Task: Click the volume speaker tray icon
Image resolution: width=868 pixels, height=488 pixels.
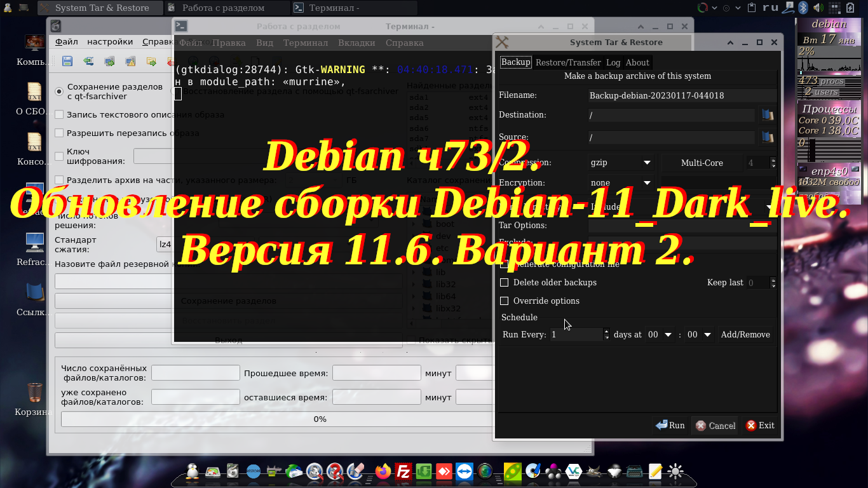Action: click(x=818, y=8)
